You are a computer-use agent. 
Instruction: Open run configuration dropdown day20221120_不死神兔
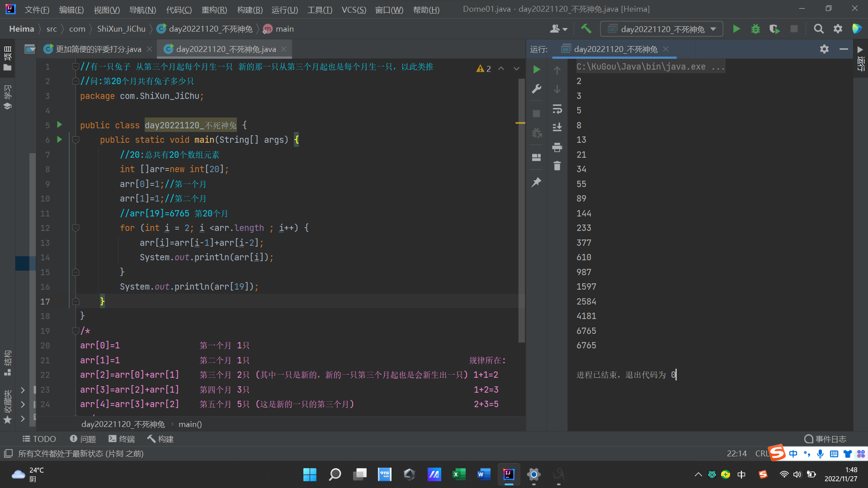coord(662,29)
